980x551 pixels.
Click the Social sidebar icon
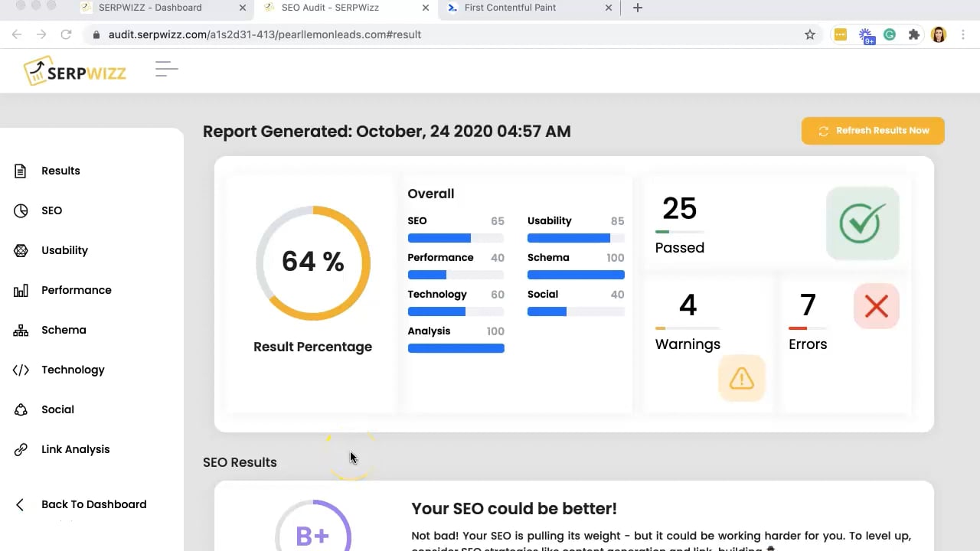(x=21, y=409)
